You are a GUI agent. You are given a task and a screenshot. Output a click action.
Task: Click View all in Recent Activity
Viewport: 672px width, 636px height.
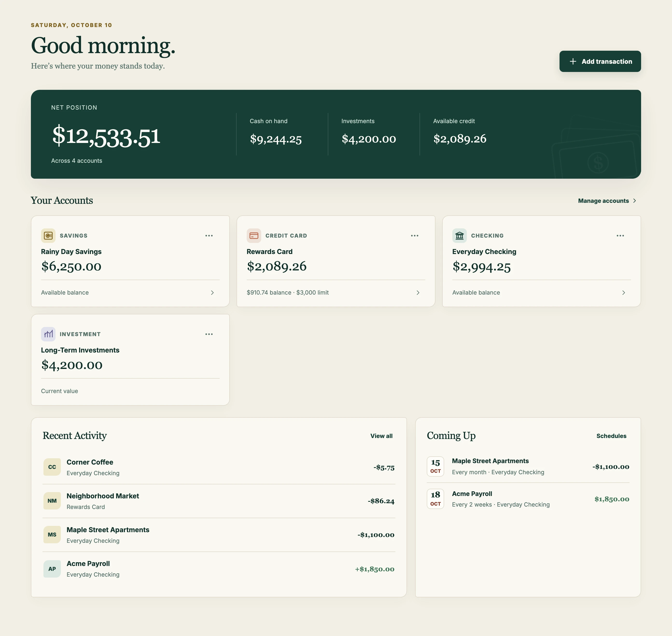[x=382, y=436]
